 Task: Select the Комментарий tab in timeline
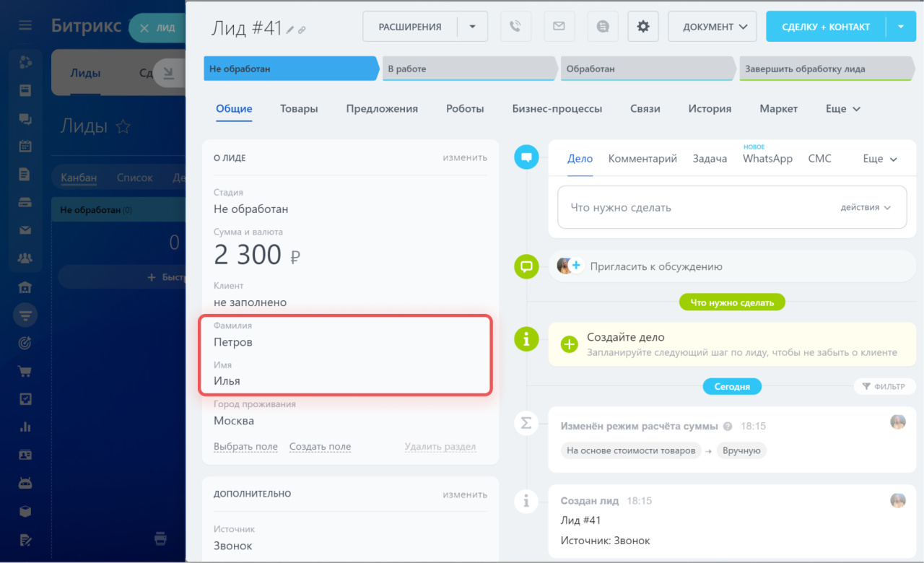click(x=642, y=159)
